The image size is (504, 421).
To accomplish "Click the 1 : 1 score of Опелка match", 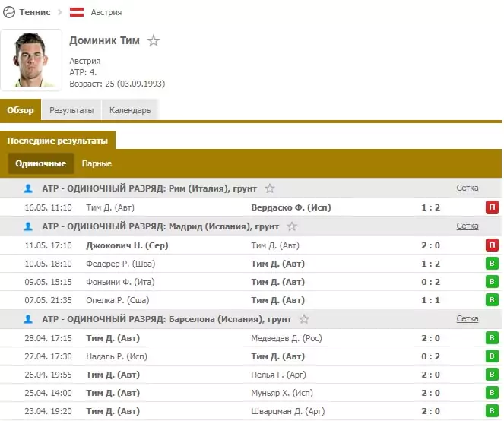I will (x=430, y=300).
